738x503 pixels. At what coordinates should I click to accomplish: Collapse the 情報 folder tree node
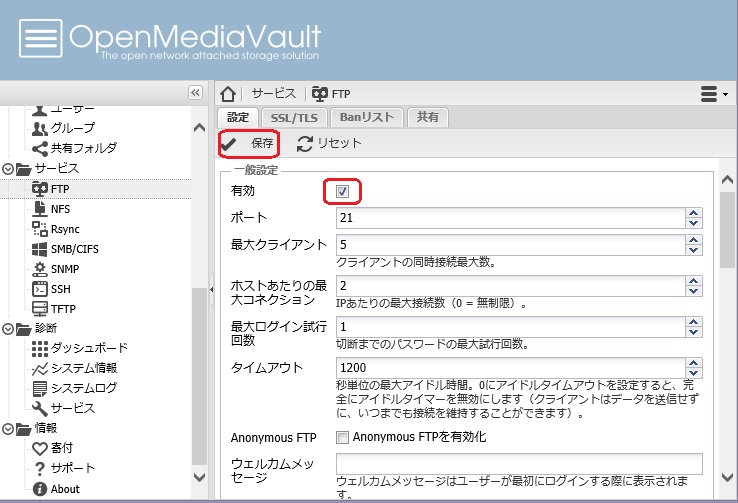tap(8, 429)
